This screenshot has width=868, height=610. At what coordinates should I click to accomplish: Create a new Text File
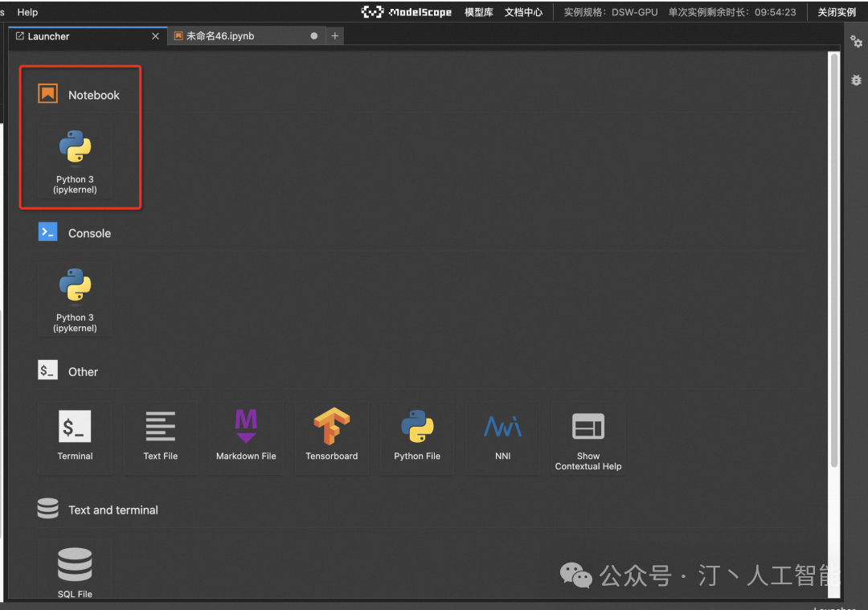tap(161, 437)
